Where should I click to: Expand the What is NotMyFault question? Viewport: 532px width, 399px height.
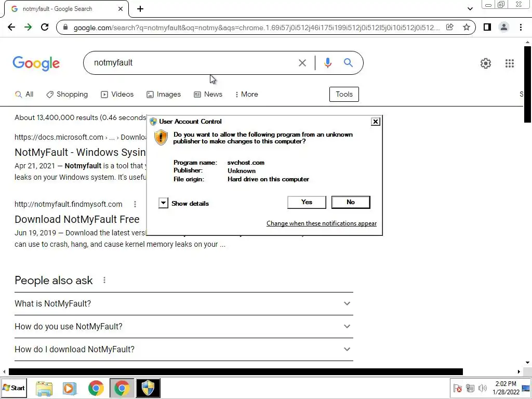click(183, 303)
